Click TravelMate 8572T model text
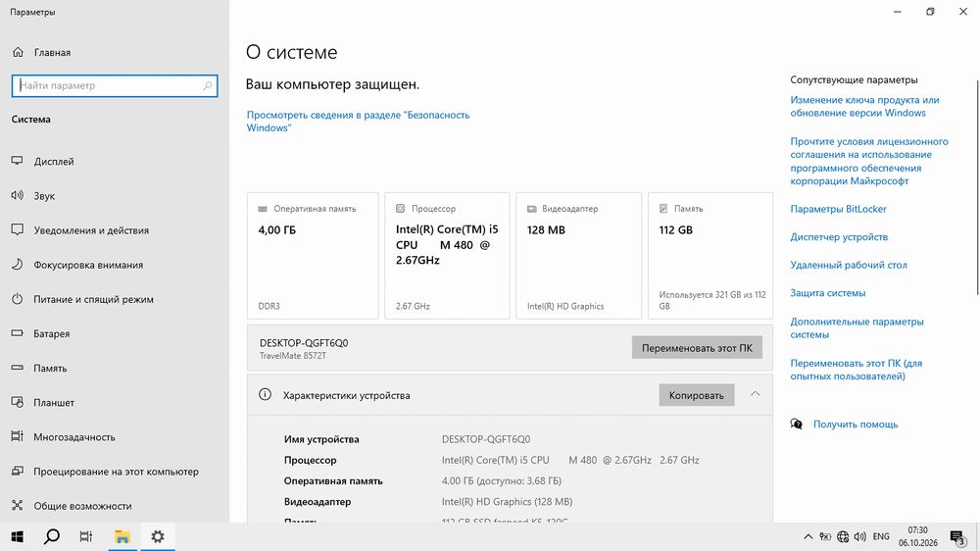This screenshot has width=980, height=551. pyautogui.click(x=292, y=356)
